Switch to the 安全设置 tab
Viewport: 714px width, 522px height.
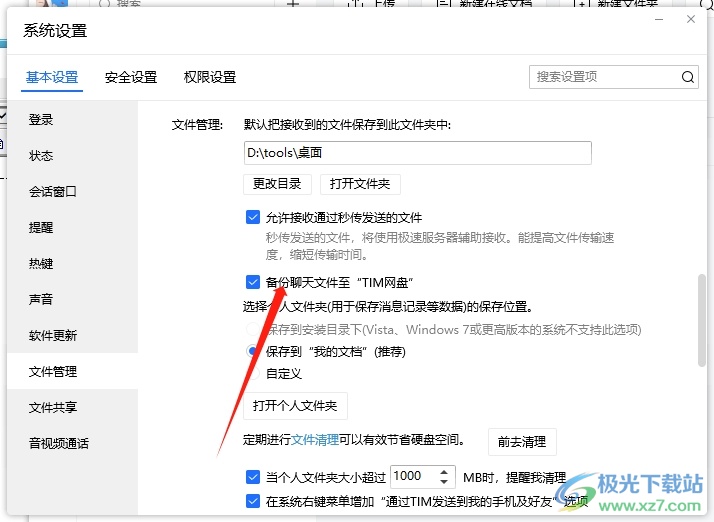click(131, 77)
